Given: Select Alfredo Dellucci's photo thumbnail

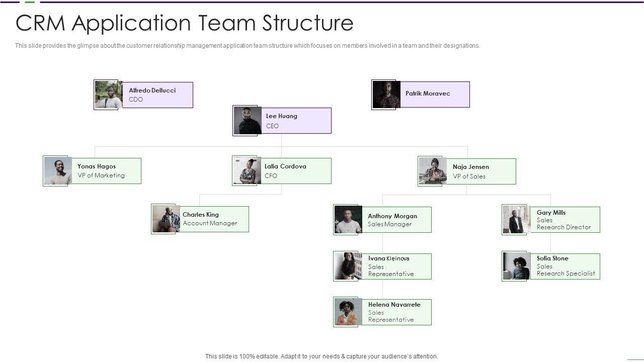Looking at the screenshot, I should (108, 95).
